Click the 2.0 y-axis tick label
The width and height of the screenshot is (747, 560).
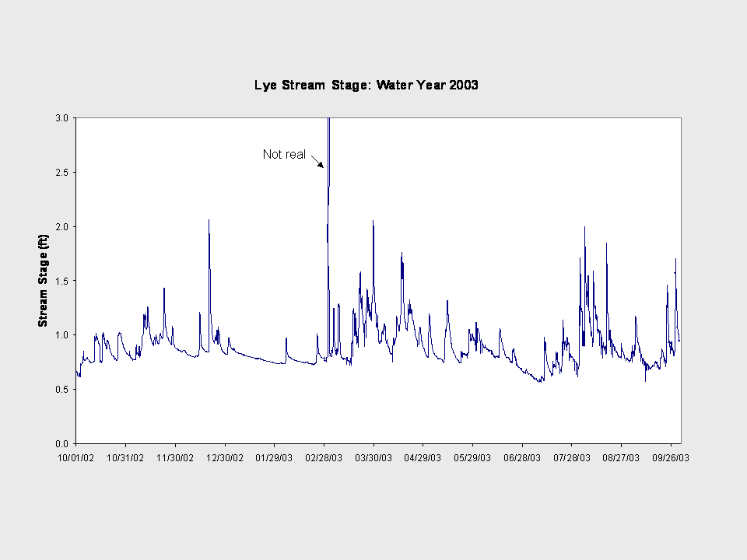[62, 226]
